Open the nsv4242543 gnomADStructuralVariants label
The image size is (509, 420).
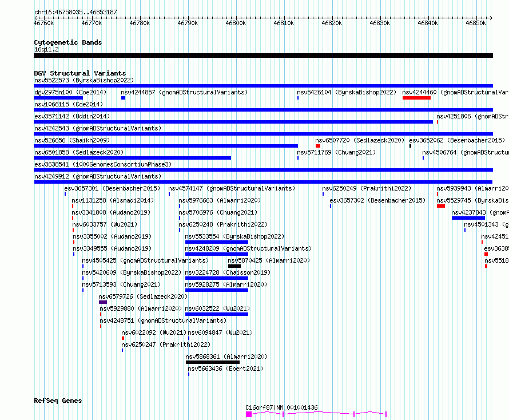pyautogui.click(x=98, y=128)
